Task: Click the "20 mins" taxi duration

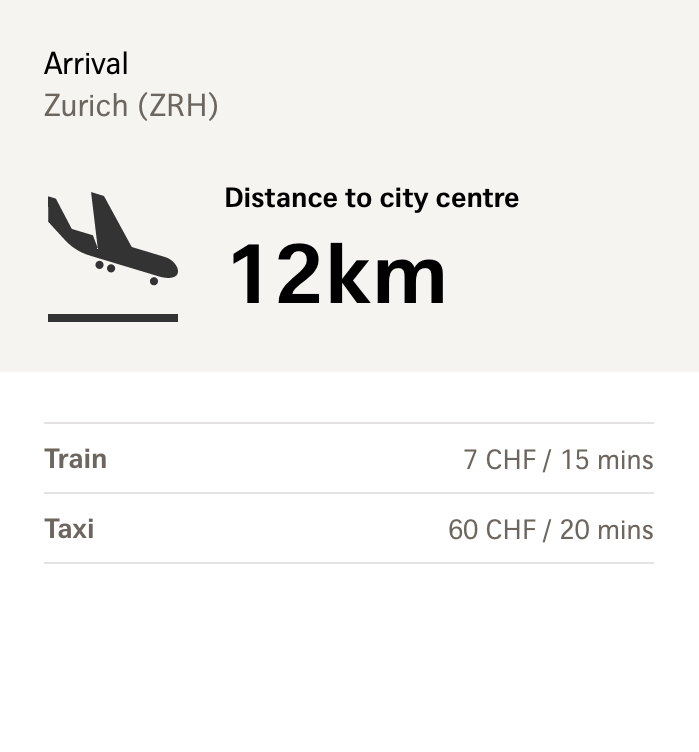Action: [606, 530]
